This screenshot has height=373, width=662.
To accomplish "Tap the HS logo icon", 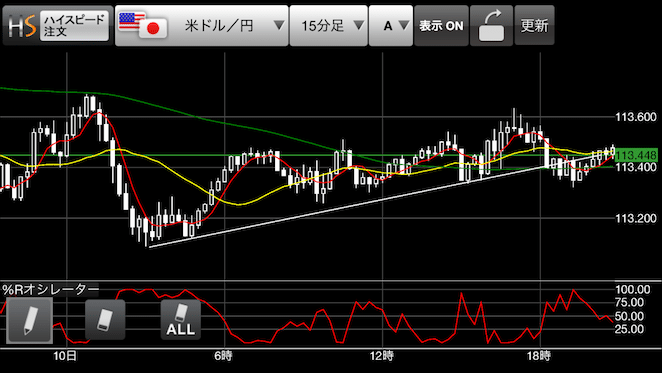I will tap(22, 26).
